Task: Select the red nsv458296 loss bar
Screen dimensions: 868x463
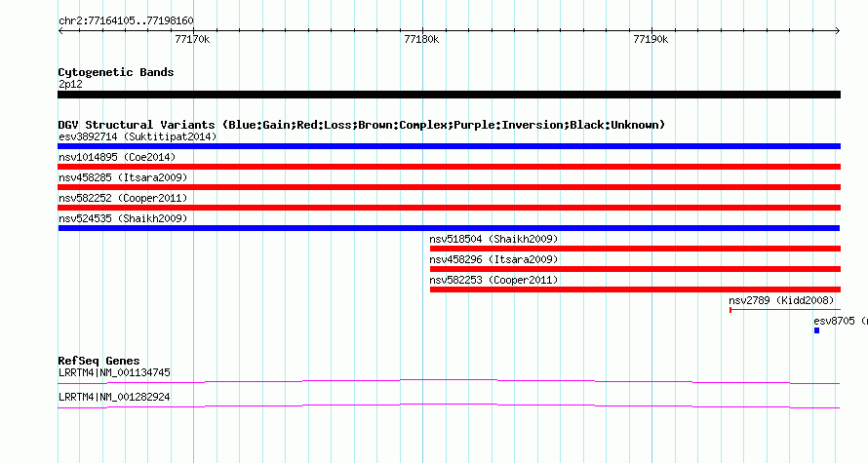Action: [635, 269]
